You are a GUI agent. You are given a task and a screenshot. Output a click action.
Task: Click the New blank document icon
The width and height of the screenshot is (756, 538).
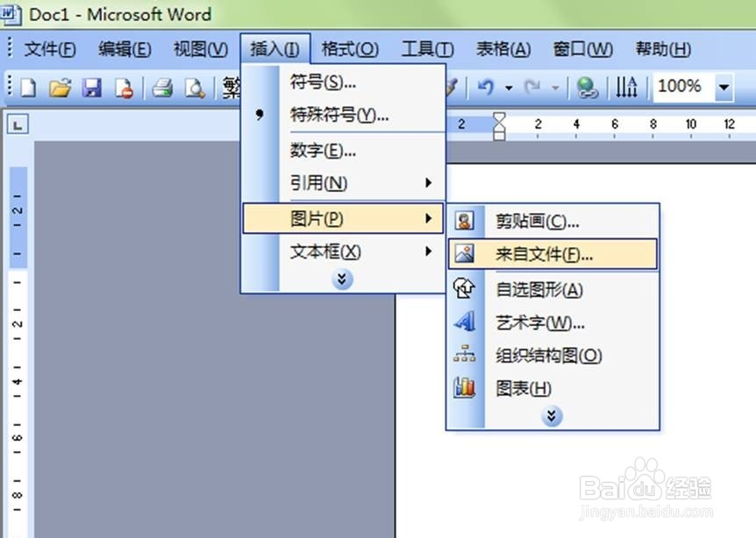click(28, 88)
